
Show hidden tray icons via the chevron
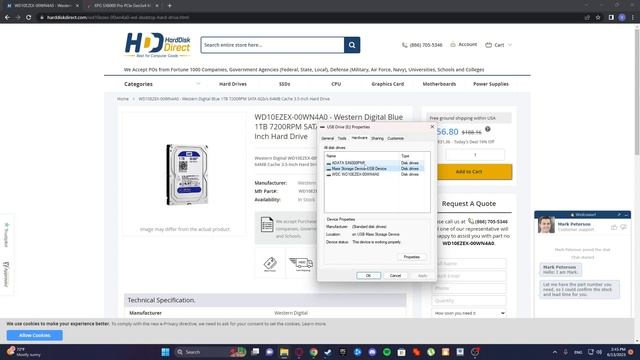pyautogui.click(x=555, y=352)
